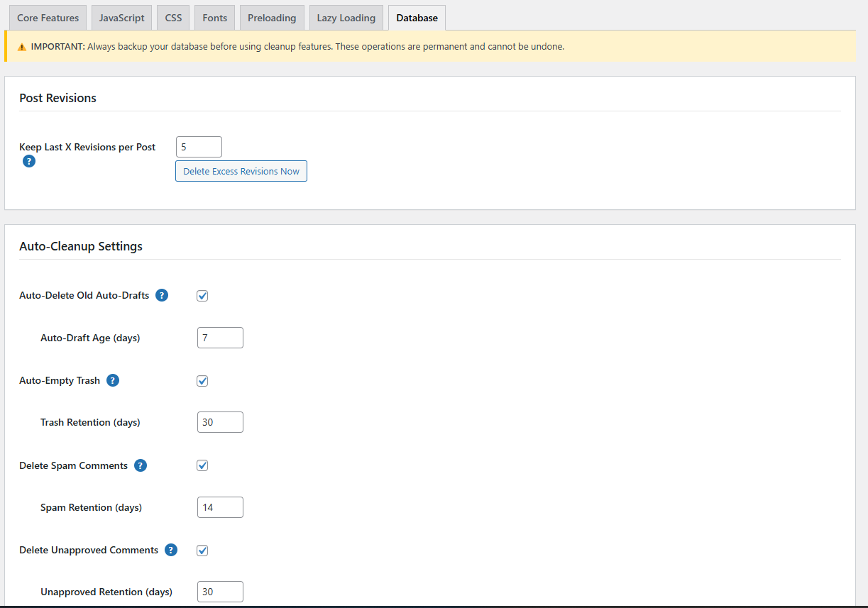
Task: Toggle off Delete Spam Comments
Action: point(202,465)
